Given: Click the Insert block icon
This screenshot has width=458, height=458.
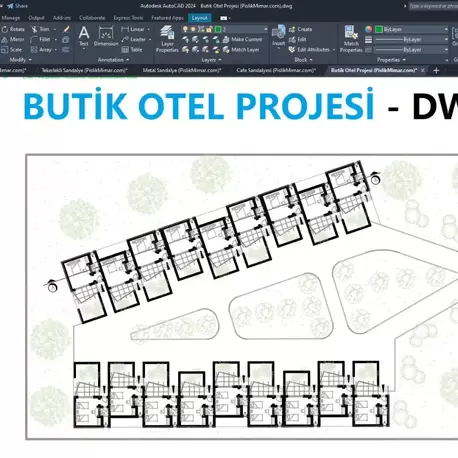Looking at the screenshot, I should pos(278,35).
